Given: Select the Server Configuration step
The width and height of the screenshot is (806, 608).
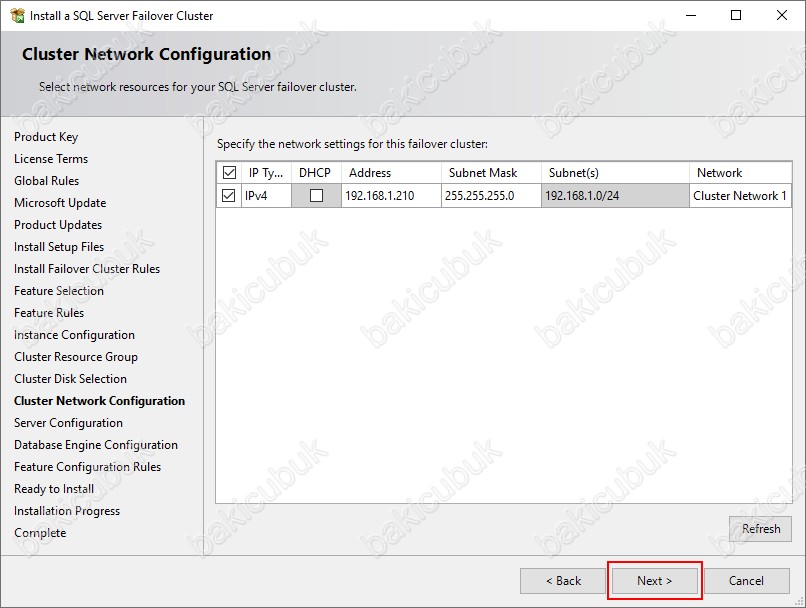Looking at the screenshot, I should (68, 423).
